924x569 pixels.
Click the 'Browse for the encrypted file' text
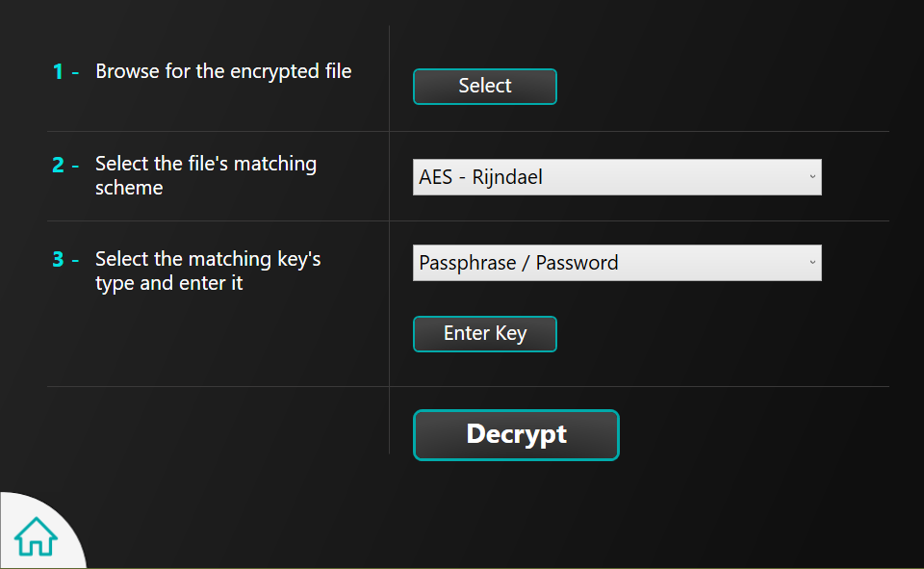click(x=223, y=71)
